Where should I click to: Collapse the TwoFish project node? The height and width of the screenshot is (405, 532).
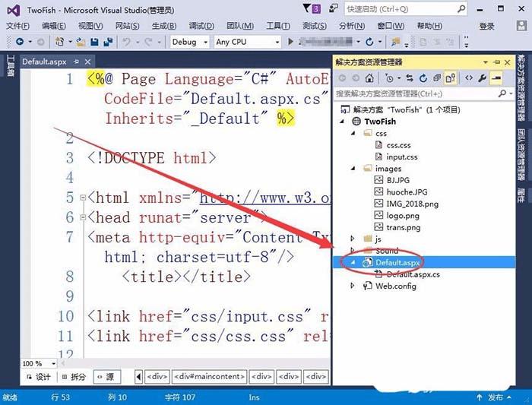click(342, 122)
